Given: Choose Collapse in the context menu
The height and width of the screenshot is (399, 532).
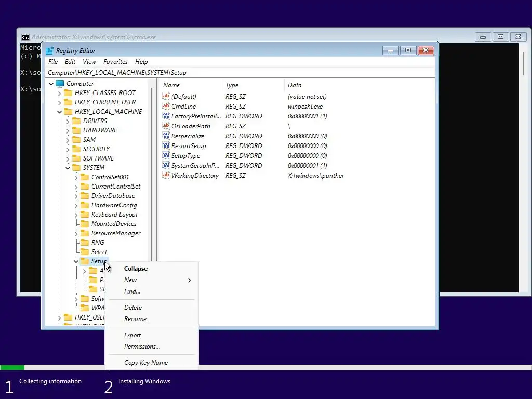Looking at the screenshot, I should (x=152, y=269).
